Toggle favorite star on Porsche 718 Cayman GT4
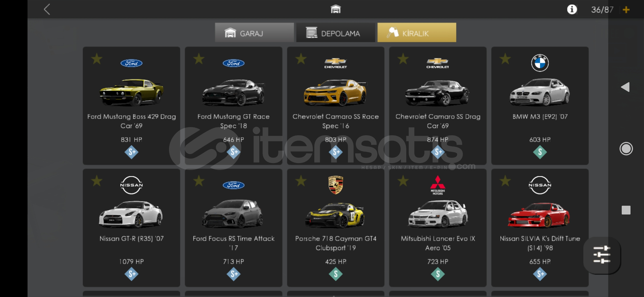The width and height of the screenshot is (644, 297). 301,181
